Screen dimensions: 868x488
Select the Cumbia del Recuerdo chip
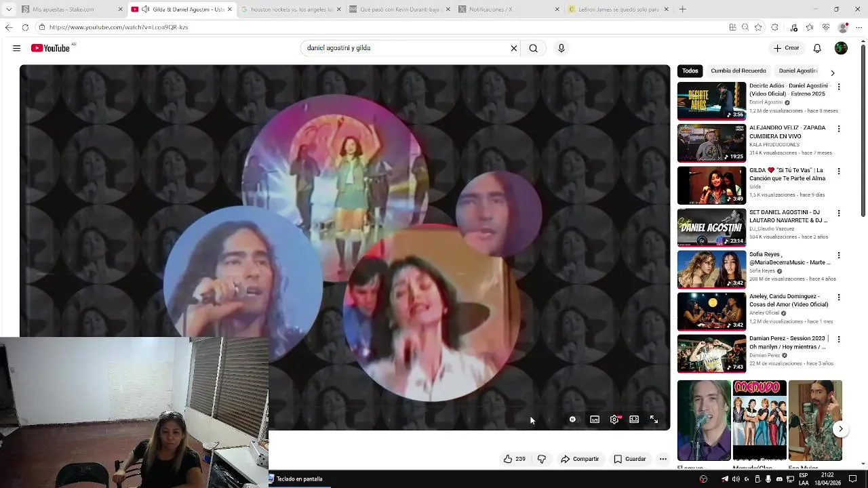click(738, 70)
